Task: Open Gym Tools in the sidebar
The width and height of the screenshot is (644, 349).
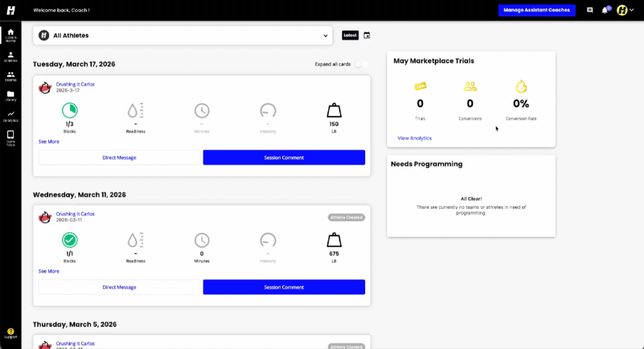Action: pos(11,138)
